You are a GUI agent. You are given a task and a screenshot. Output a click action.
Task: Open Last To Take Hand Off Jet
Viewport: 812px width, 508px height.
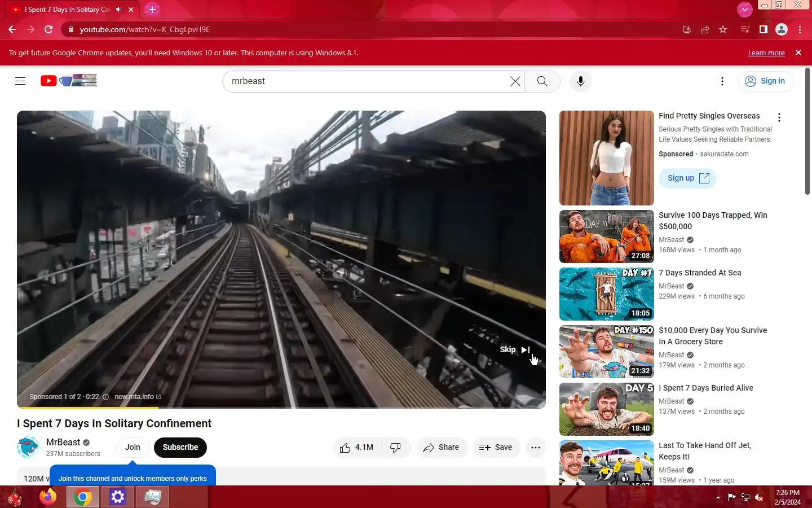click(x=705, y=451)
